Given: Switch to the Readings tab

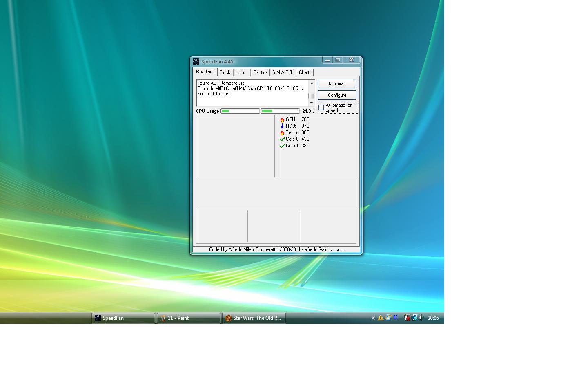Looking at the screenshot, I should pos(205,72).
